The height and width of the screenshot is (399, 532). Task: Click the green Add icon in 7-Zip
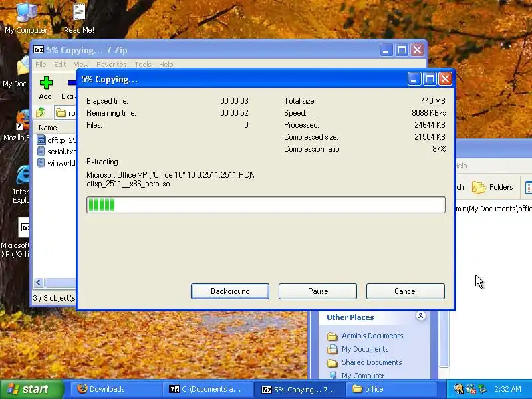(x=46, y=84)
